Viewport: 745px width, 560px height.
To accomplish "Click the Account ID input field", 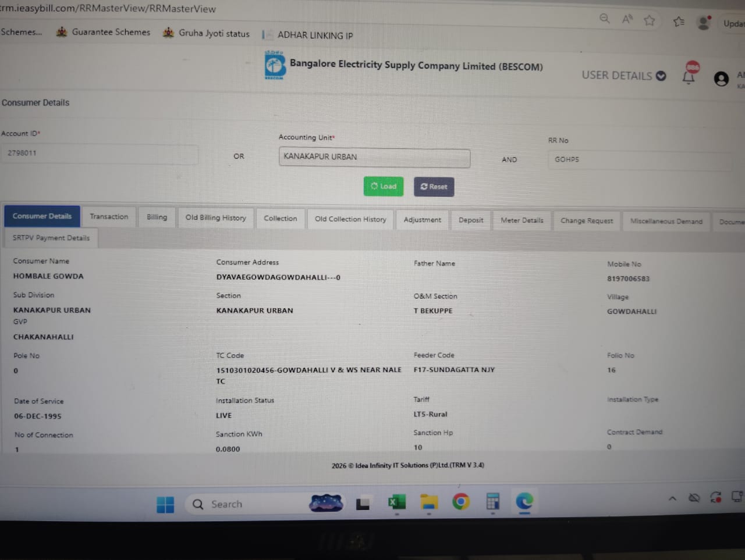I will 99,154.
